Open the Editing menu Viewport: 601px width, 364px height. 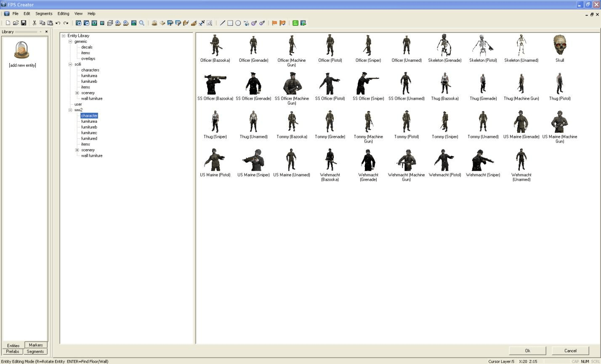coord(63,13)
